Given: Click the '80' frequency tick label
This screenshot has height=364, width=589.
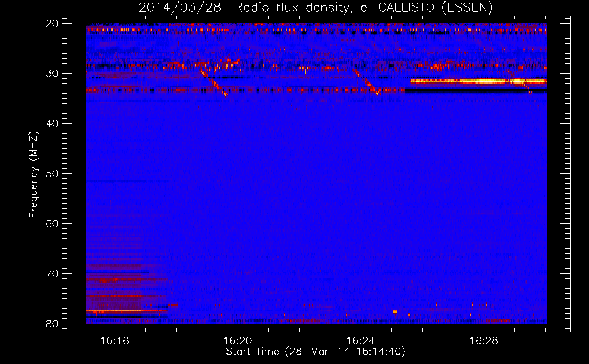Looking at the screenshot, I should (52, 324).
